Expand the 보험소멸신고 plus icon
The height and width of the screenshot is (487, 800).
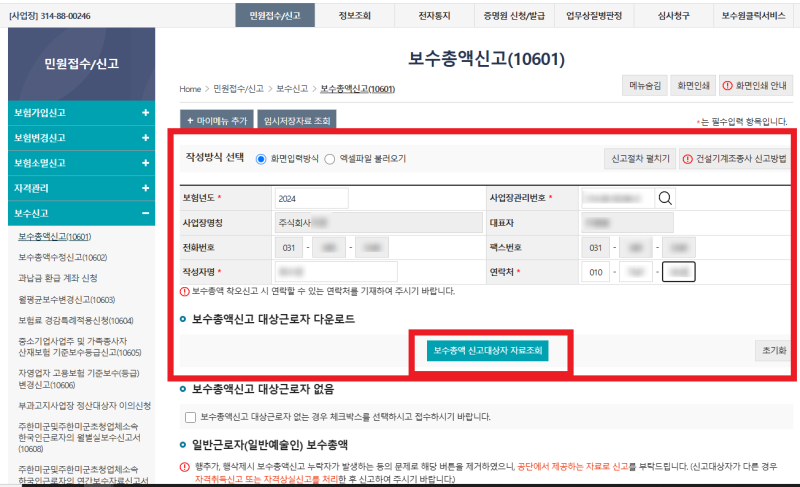pyautogui.click(x=145, y=163)
